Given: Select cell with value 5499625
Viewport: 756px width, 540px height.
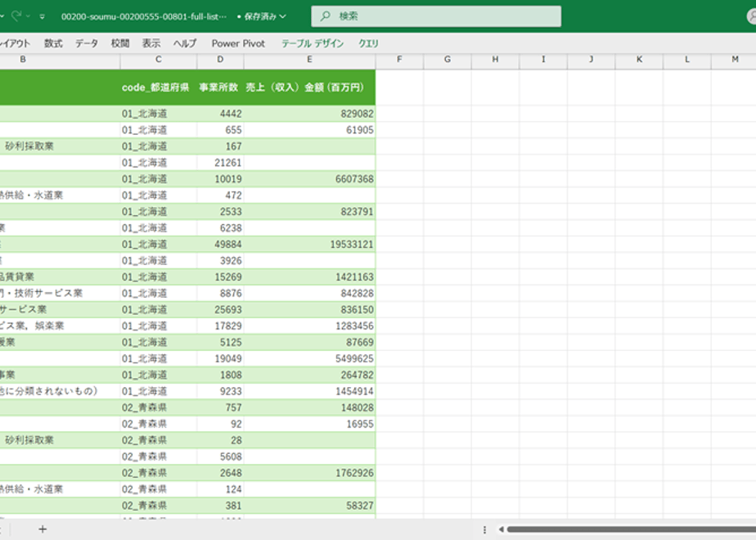Looking at the screenshot, I should [x=309, y=358].
